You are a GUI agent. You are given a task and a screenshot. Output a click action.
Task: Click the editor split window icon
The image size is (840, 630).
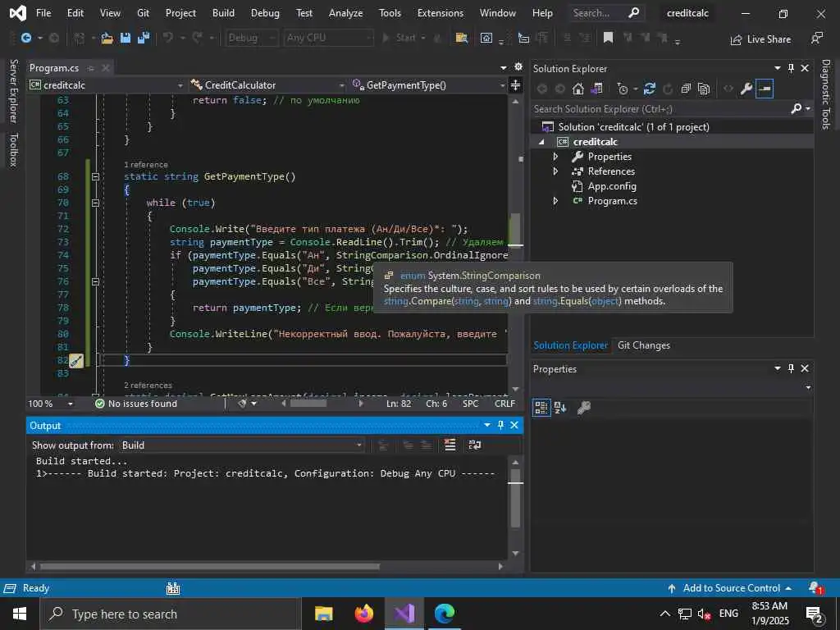(x=515, y=85)
